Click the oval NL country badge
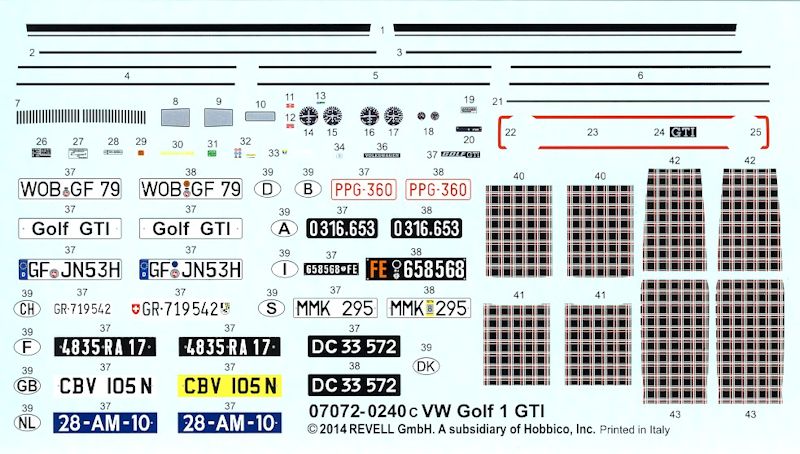 point(28,423)
